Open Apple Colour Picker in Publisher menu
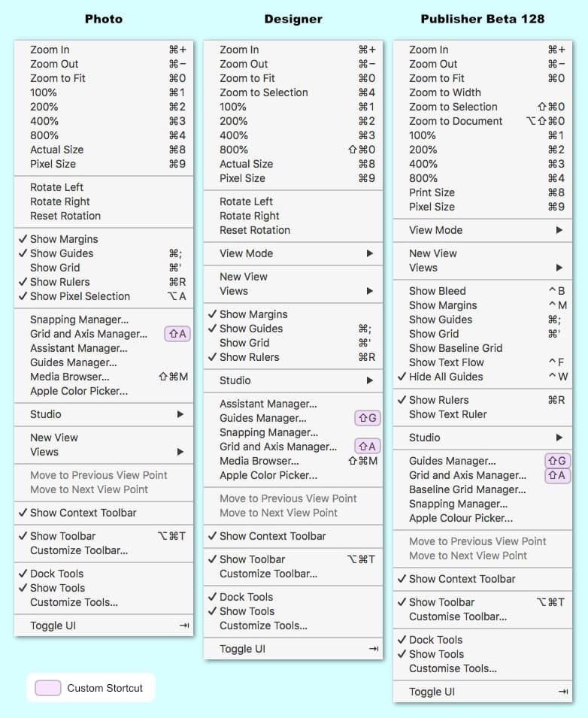This screenshot has width=588, height=718. 483,518
